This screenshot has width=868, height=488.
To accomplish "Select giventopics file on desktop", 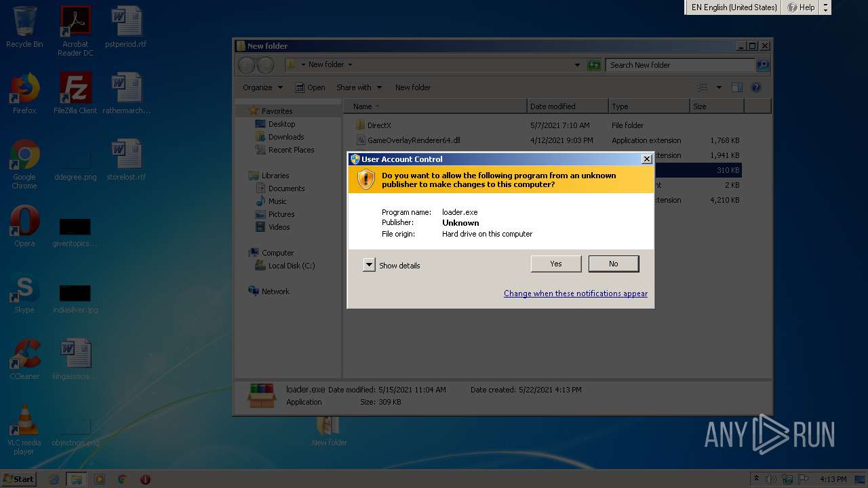I will point(75,232).
